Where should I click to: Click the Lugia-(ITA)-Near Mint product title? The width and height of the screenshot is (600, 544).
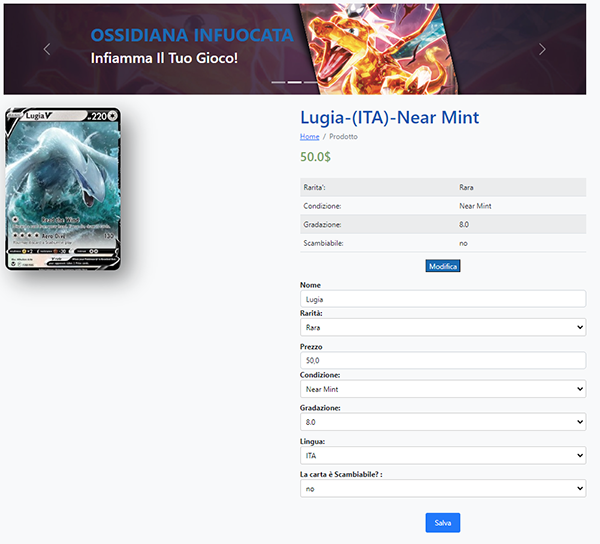point(390,117)
